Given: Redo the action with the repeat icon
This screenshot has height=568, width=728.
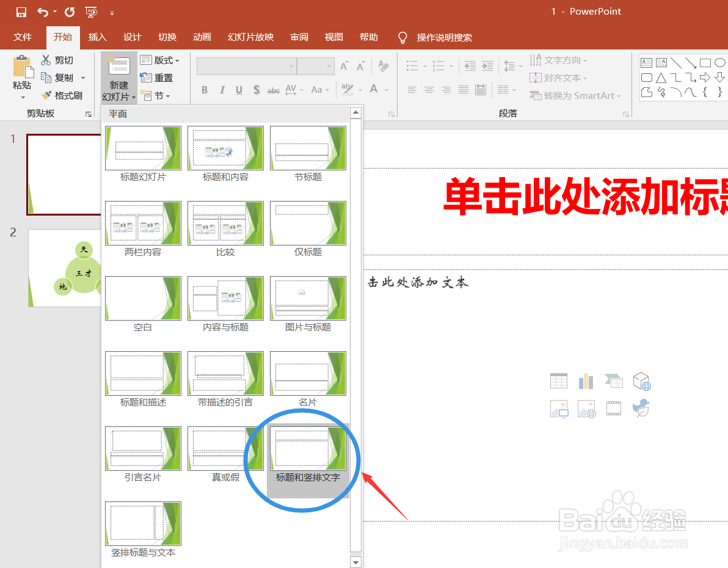Looking at the screenshot, I should (70, 12).
